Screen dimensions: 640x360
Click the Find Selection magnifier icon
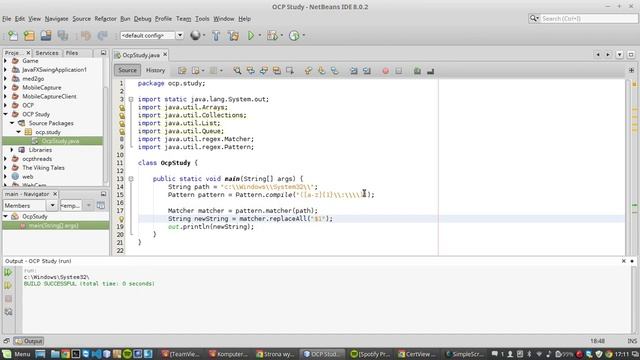pyautogui.click(x=237, y=71)
